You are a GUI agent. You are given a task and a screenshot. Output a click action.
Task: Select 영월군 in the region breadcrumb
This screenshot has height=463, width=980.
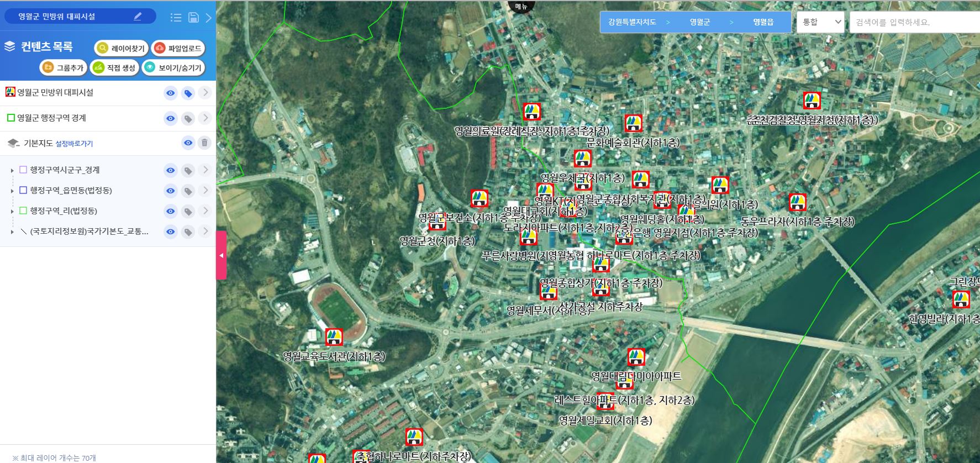tap(699, 22)
